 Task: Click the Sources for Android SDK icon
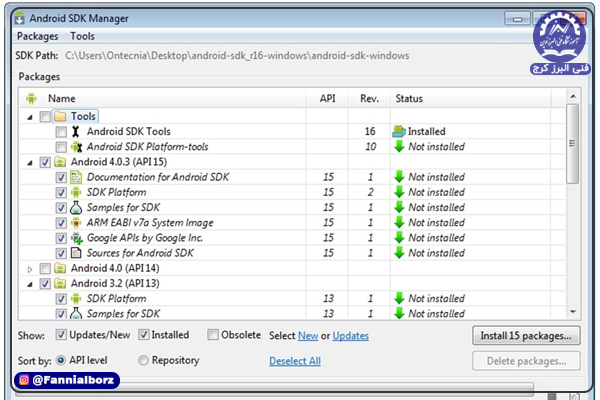[76, 253]
